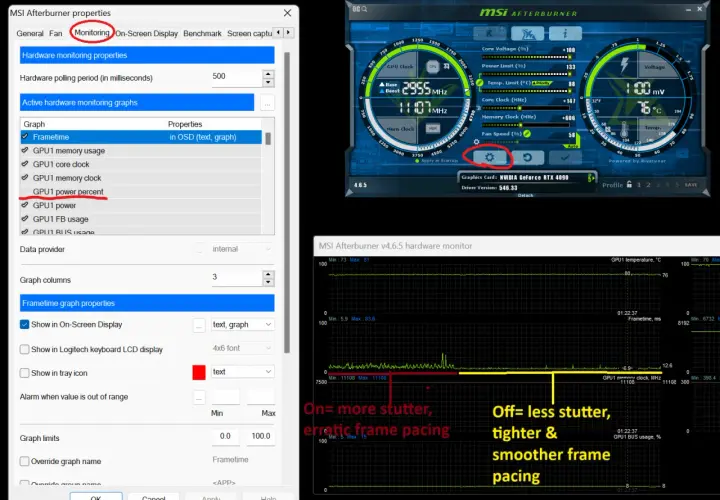Open the information 'i' button in Afterburner
The height and width of the screenshot is (500, 720).
565,33
